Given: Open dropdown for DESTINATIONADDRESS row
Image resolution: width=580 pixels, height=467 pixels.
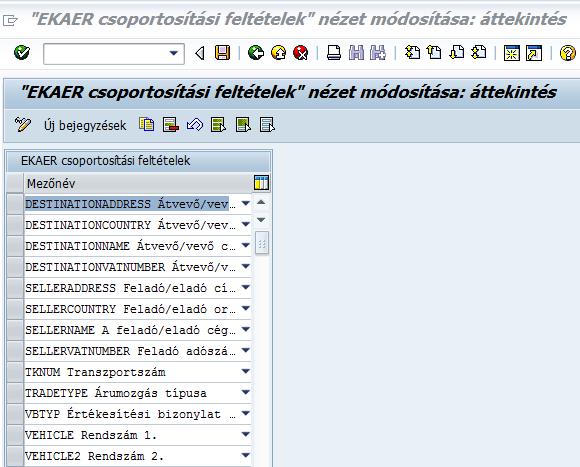Looking at the screenshot, I should (x=245, y=203).
